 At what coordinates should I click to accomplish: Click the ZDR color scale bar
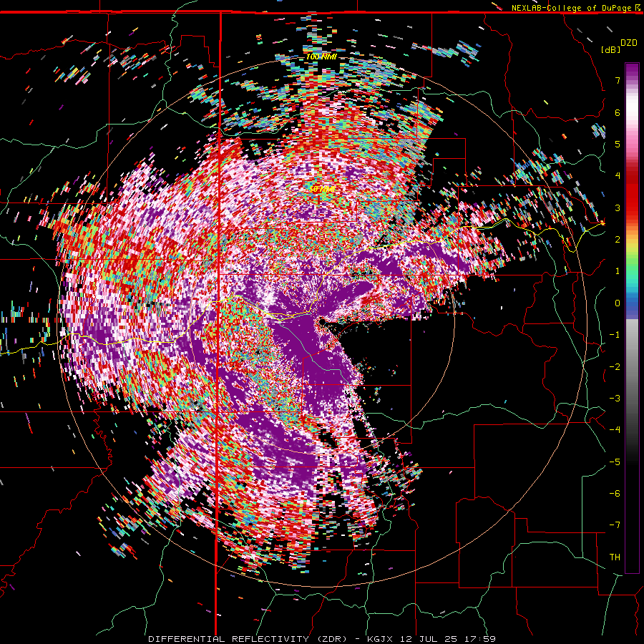coord(632,318)
